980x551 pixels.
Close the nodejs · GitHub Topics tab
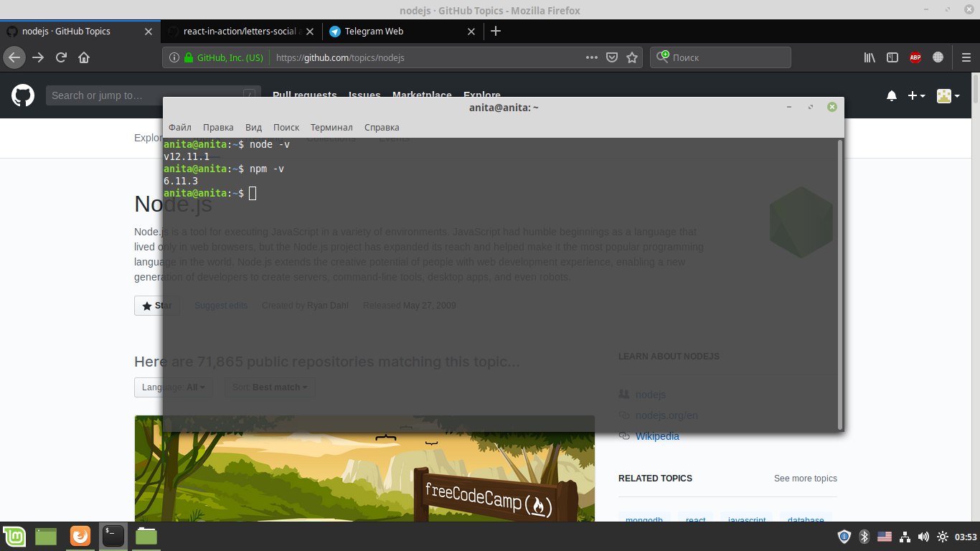(x=149, y=32)
